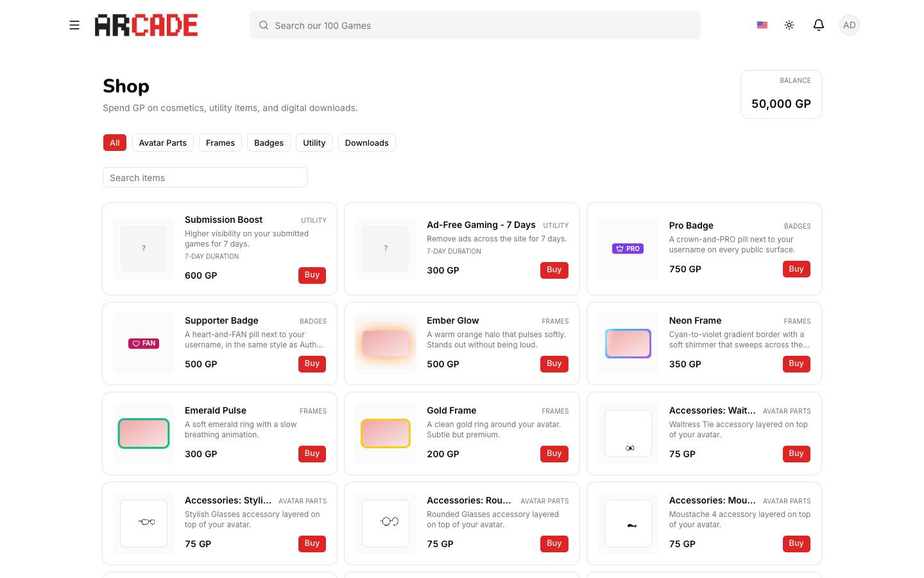Buy the Waitress Tie accessory
The width and height of the screenshot is (924, 578).
[796, 453]
